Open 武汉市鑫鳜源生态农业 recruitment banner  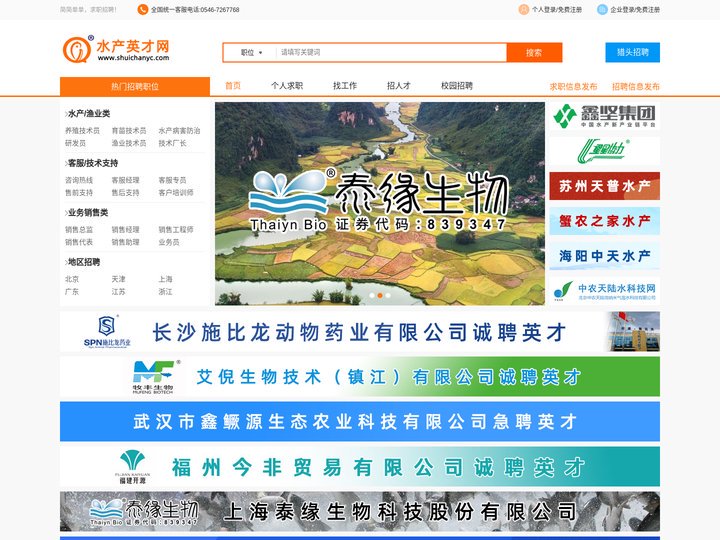(360, 422)
